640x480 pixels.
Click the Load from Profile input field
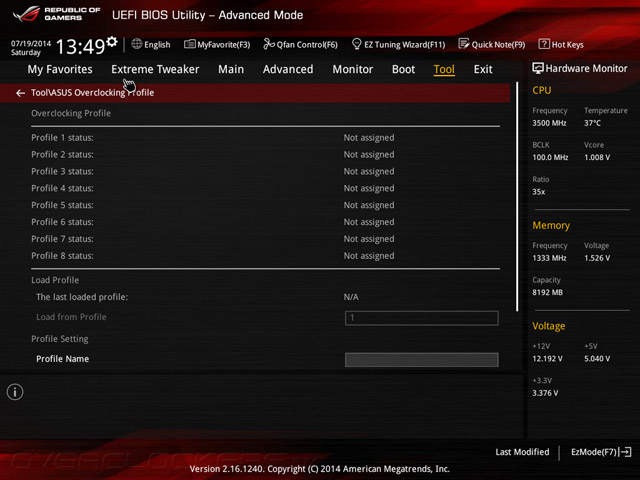(422, 318)
